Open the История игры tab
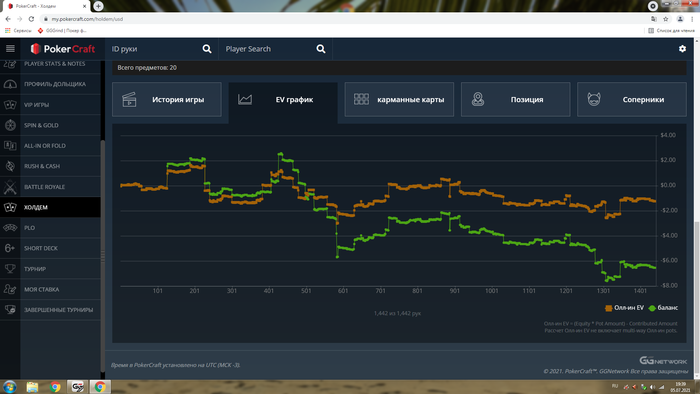 (x=167, y=100)
